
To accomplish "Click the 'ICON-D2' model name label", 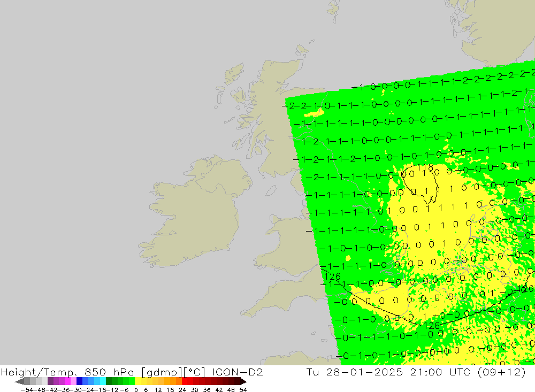I will coord(238,372).
